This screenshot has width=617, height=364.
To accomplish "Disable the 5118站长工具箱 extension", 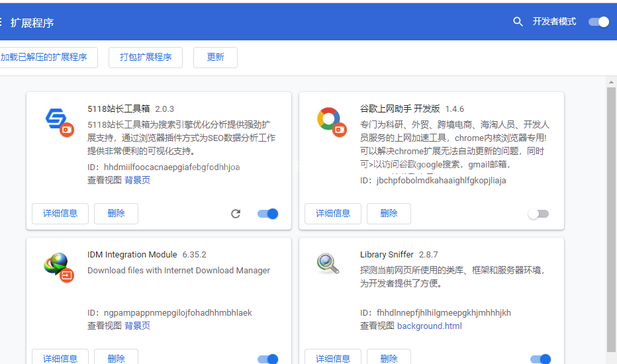I will pos(267,214).
